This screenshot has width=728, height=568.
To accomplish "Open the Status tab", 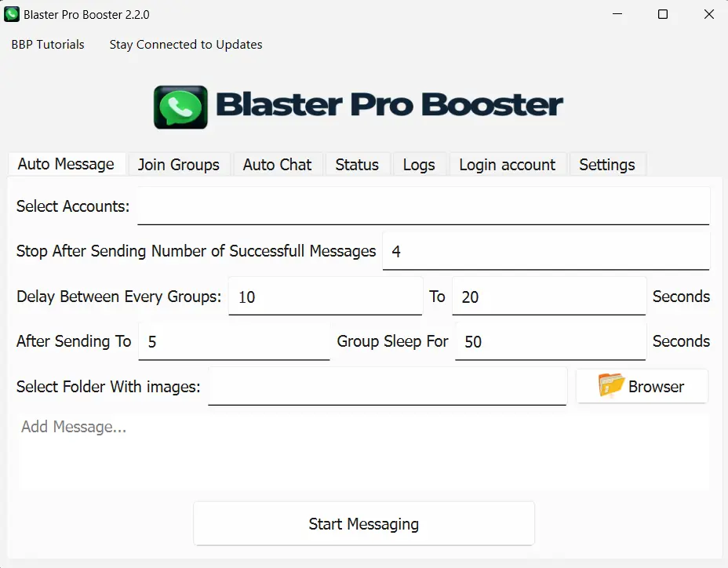I will pos(357,165).
